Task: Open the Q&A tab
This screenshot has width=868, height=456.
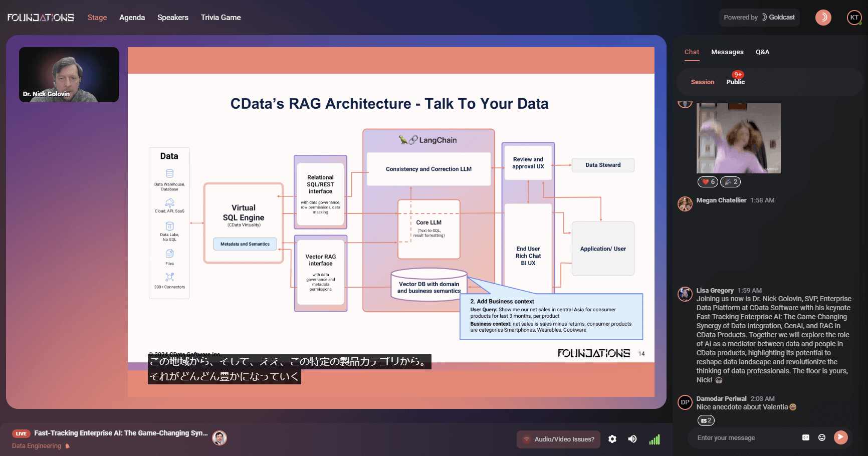Action: coord(762,52)
